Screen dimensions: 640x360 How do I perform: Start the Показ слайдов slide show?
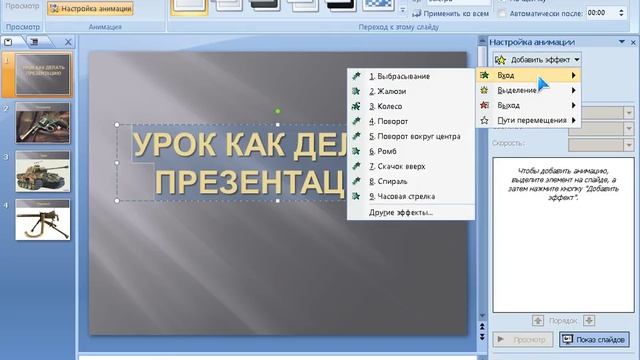pyautogui.click(x=594, y=340)
